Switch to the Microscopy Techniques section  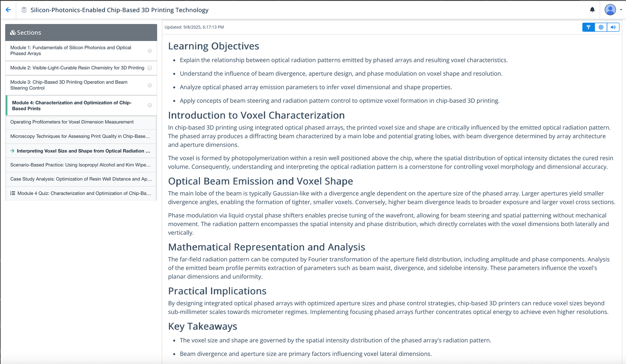[80, 136]
